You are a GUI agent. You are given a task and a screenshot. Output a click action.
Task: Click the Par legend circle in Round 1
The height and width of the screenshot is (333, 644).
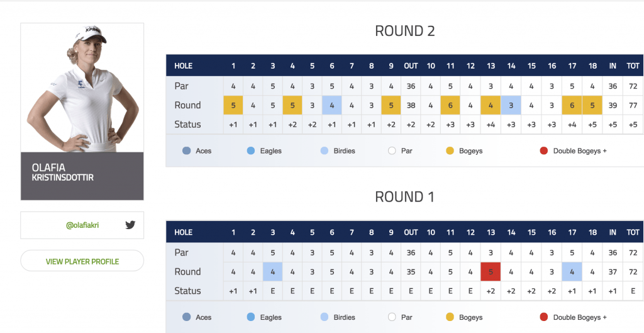tap(392, 317)
